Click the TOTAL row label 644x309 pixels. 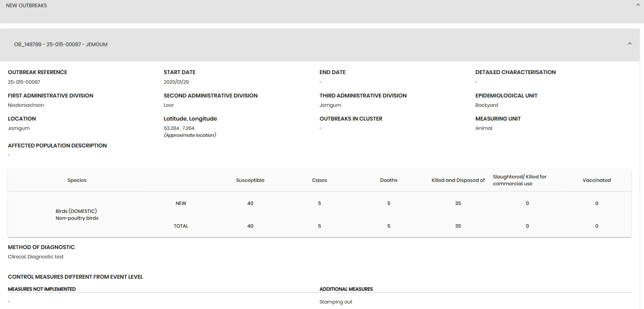pos(181,226)
